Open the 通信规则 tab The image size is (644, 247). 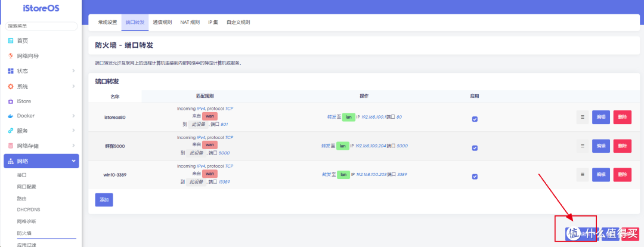pyautogui.click(x=162, y=22)
